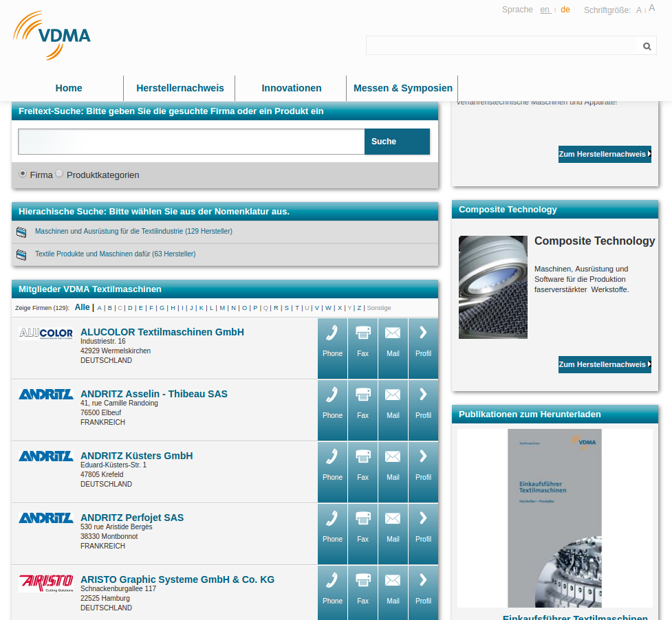The image size is (672, 620).
Task: Click the Freitext-Suche input field
Action: point(191,142)
